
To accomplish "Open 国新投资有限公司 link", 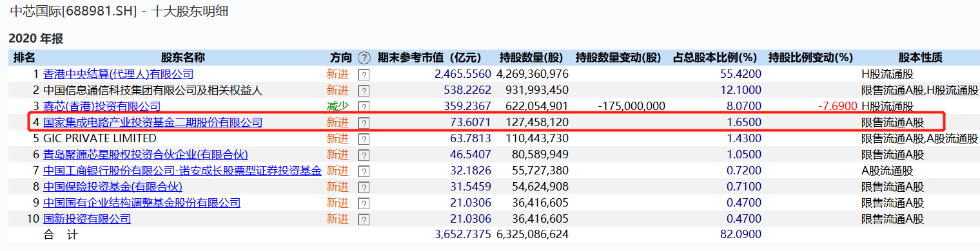I will pos(87,219).
